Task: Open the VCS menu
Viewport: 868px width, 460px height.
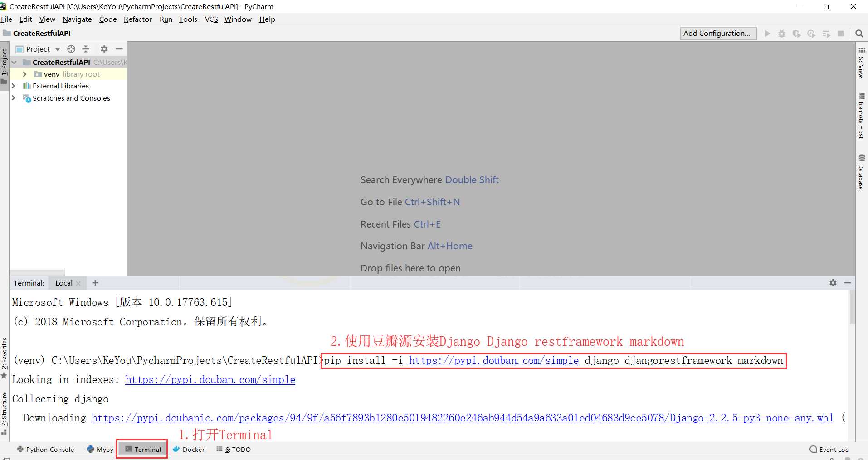Action: click(211, 19)
